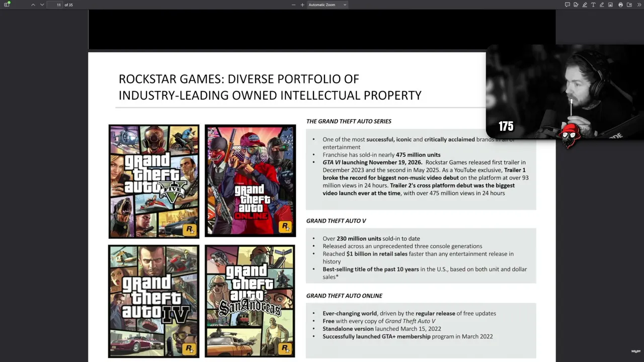The width and height of the screenshot is (644, 362).
Task: Click the heading "THE GRAND THEFT AUTO SERIES"
Action: click(x=349, y=121)
